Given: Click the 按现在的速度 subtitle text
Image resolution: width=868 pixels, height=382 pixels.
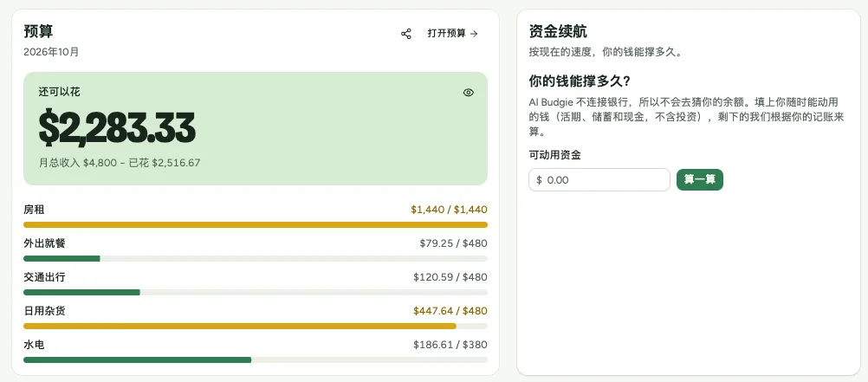Looking at the screenshot, I should [605, 53].
